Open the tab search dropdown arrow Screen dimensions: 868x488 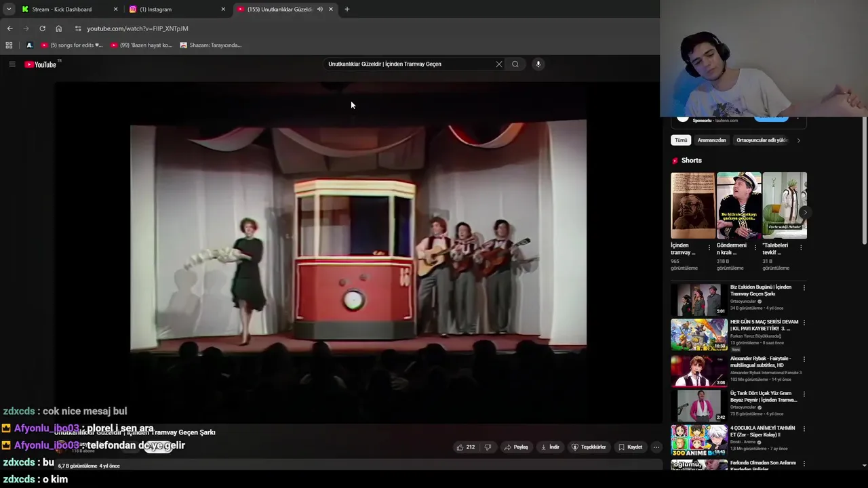pos(9,9)
